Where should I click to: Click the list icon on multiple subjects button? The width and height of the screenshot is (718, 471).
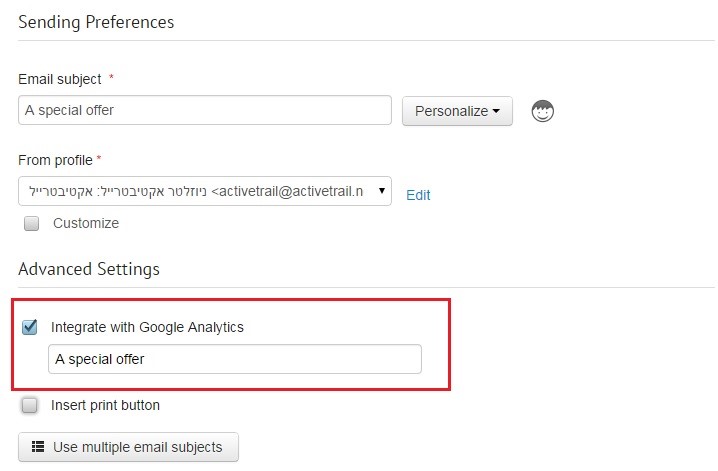tap(38, 446)
